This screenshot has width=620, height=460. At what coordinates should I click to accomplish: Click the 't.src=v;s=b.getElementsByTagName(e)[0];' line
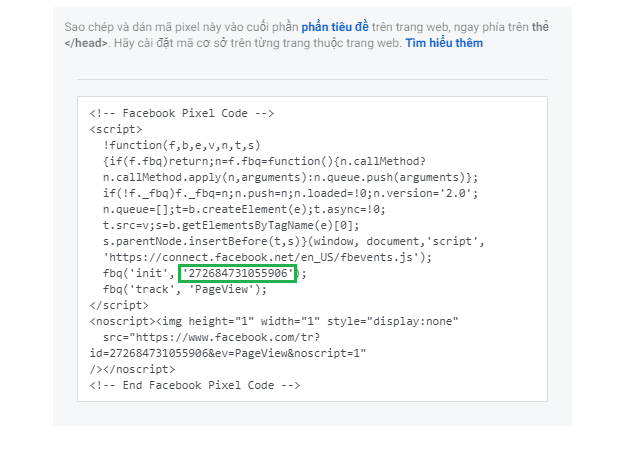click(x=231, y=225)
